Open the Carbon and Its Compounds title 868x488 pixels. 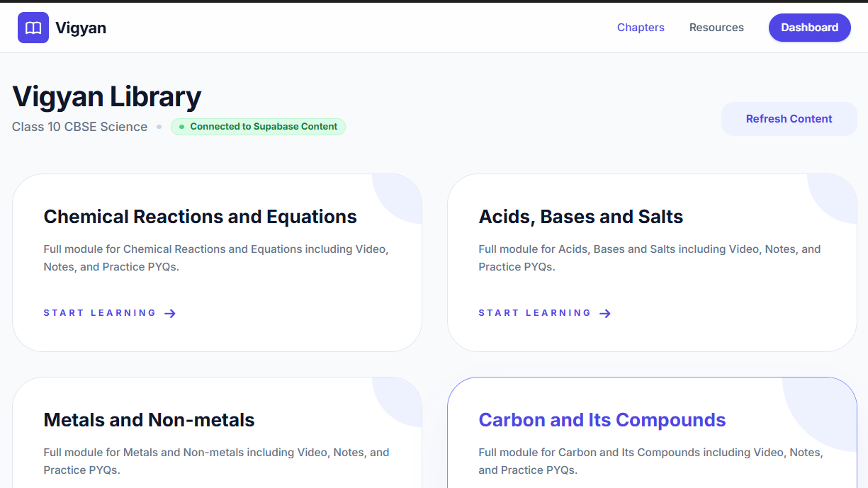(602, 420)
